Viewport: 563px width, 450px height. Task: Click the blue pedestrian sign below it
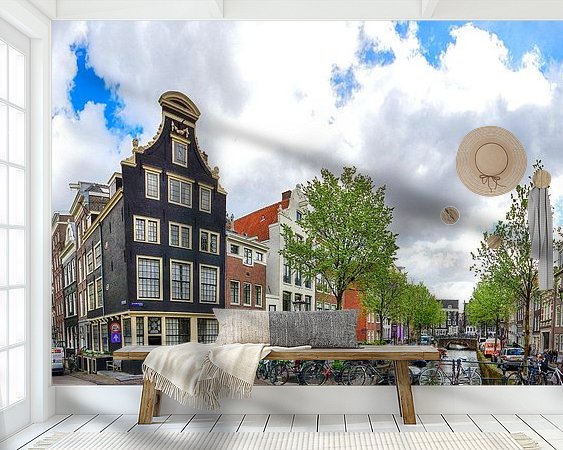(x=115, y=338)
